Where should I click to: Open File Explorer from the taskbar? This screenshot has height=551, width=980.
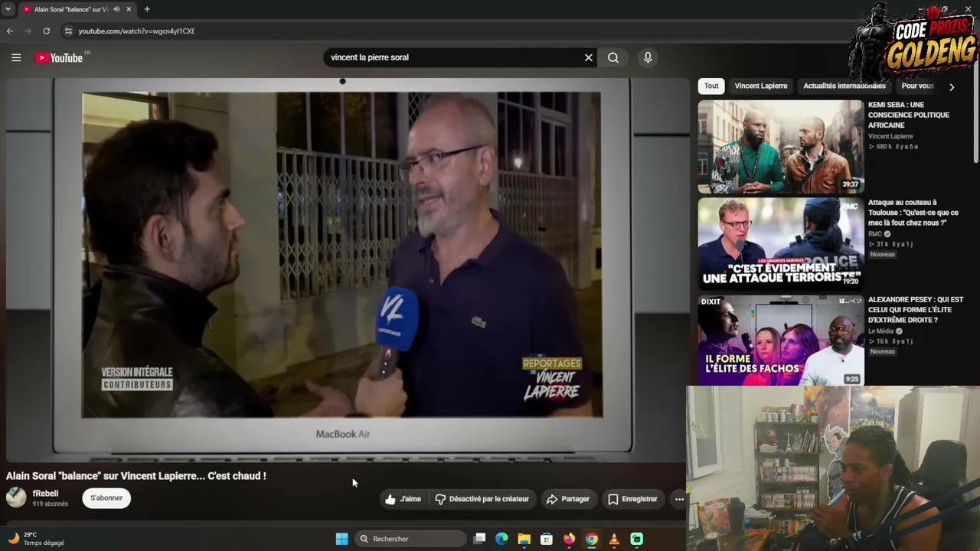524,539
